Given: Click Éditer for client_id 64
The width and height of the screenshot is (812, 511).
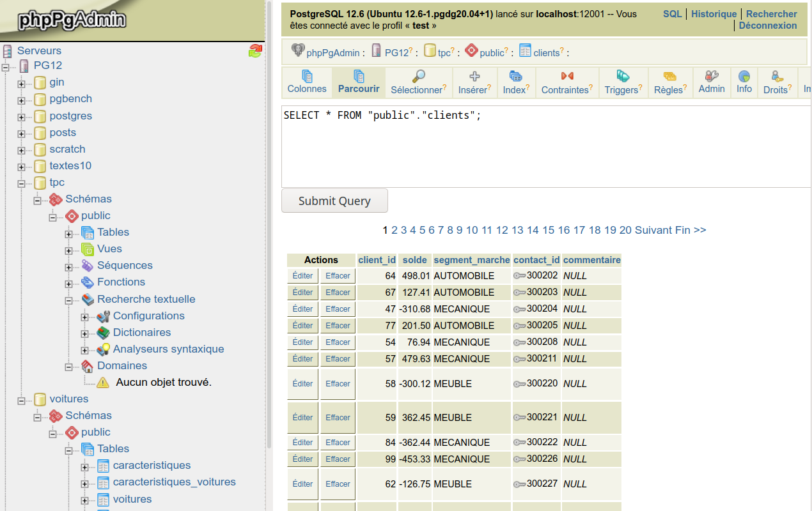Looking at the screenshot, I should point(302,276).
